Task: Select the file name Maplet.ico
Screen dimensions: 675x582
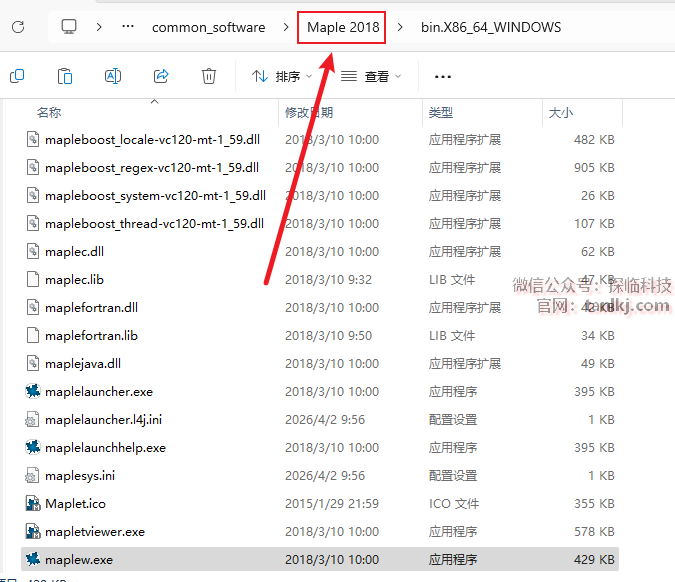Action: coord(75,504)
